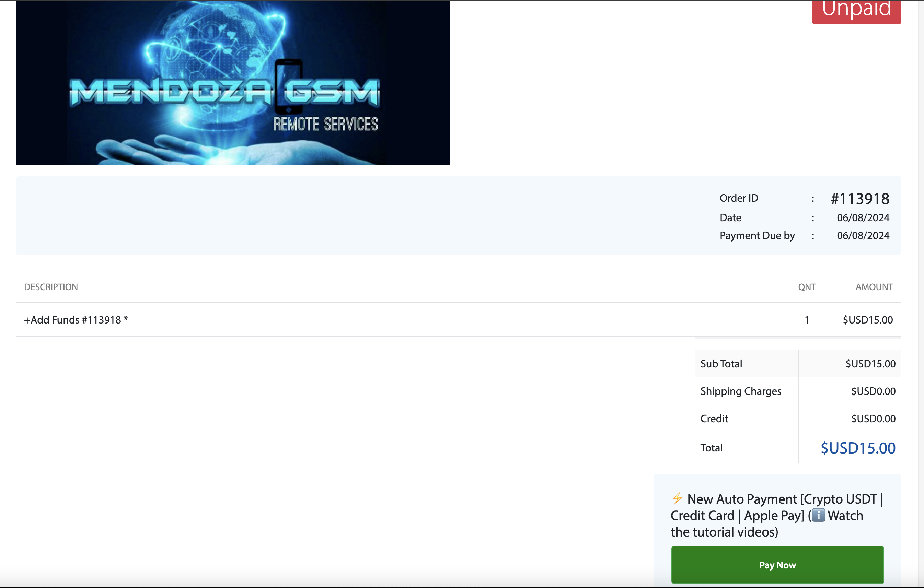Click the quantity value 1 in the item row
The height and width of the screenshot is (588, 924).
coord(807,320)
